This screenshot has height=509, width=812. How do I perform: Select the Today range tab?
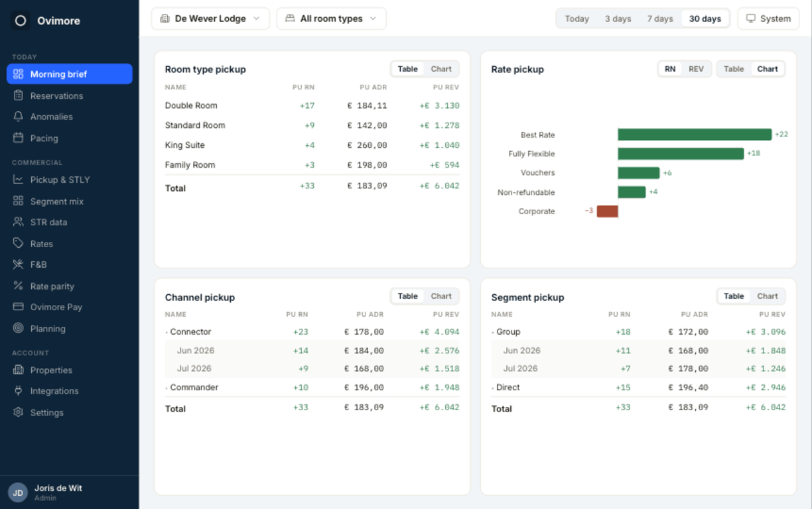pos(576,19)
